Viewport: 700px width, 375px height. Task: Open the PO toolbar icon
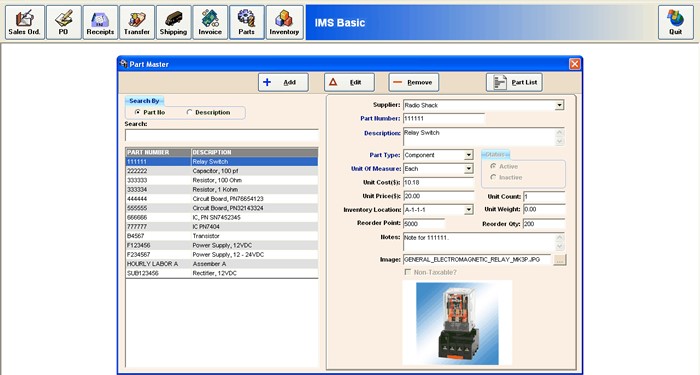coord(63,22)
